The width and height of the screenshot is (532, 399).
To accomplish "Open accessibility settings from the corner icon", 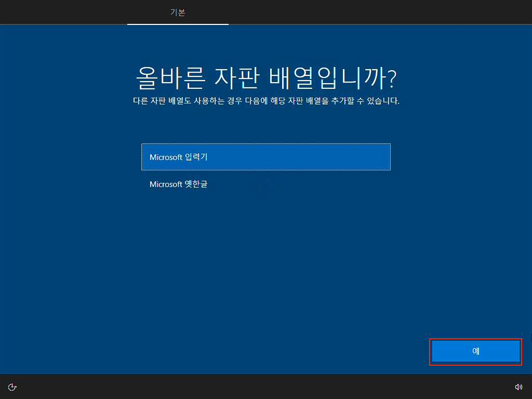I will coord(12,387).
